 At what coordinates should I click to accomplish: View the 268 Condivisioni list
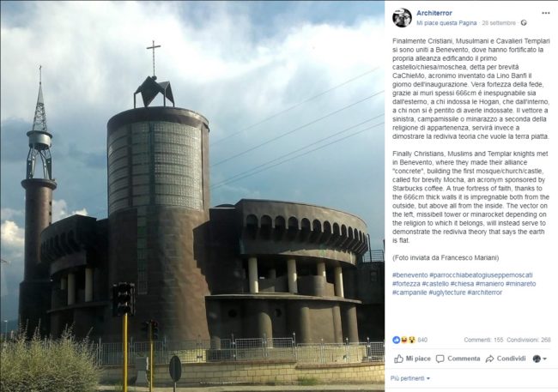[529, 340]
